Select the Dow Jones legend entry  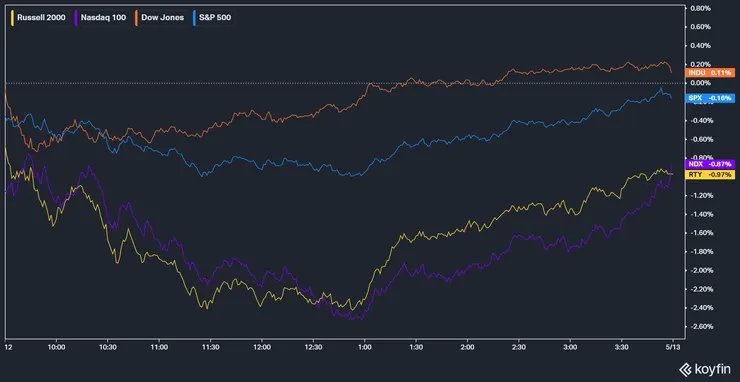pyautogui.click(x=160, y=18)
